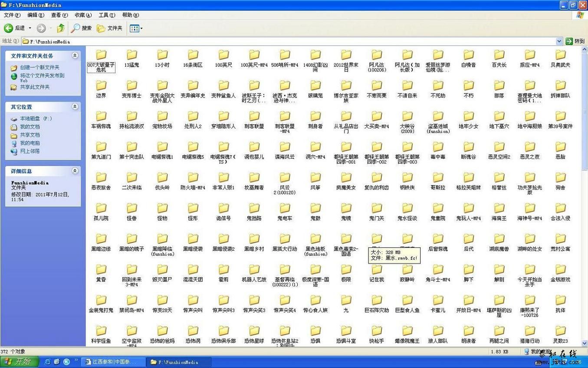Select the 007大破量子危机 folder
This screenshot has height=368, width=588.
[101, 61]
